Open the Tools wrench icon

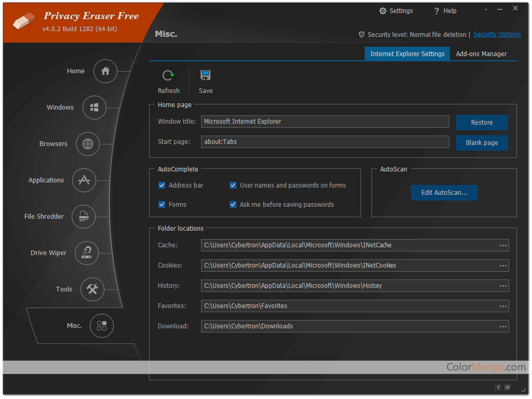[x=92, y=289]
